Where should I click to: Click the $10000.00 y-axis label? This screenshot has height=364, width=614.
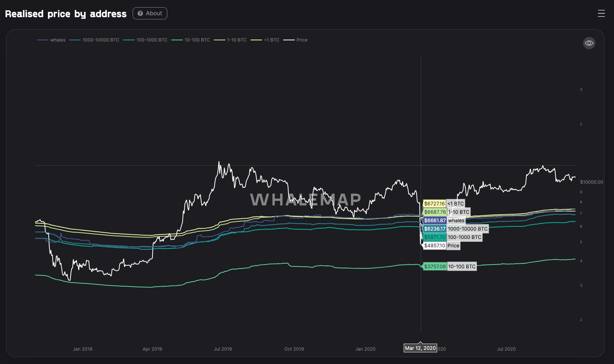click(591, 182)
